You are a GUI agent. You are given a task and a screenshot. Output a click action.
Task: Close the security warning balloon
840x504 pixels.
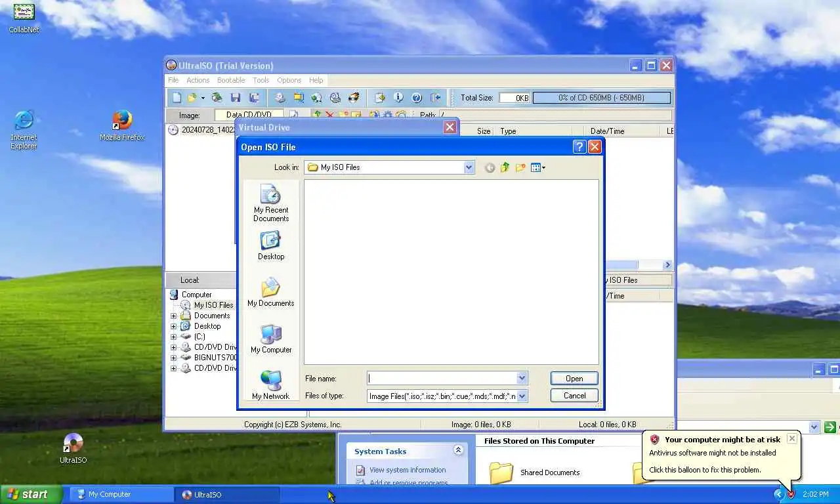pos(791,438)
